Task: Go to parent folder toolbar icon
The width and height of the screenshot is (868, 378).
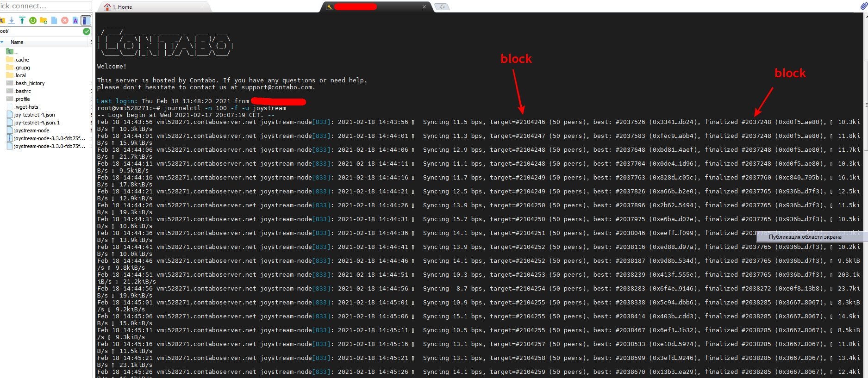Action: (2, 20)
